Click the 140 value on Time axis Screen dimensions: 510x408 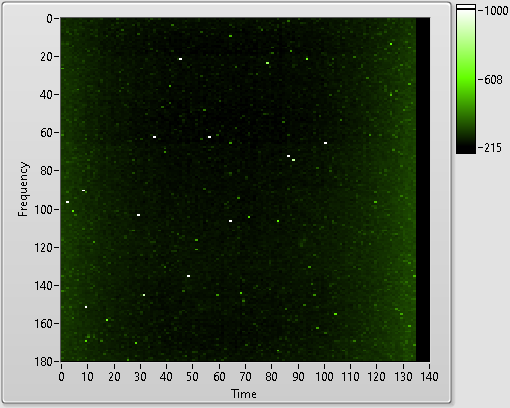click(429, 377)
